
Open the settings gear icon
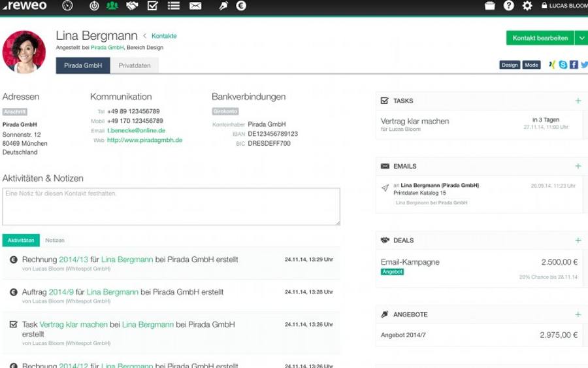coord(527,6)
